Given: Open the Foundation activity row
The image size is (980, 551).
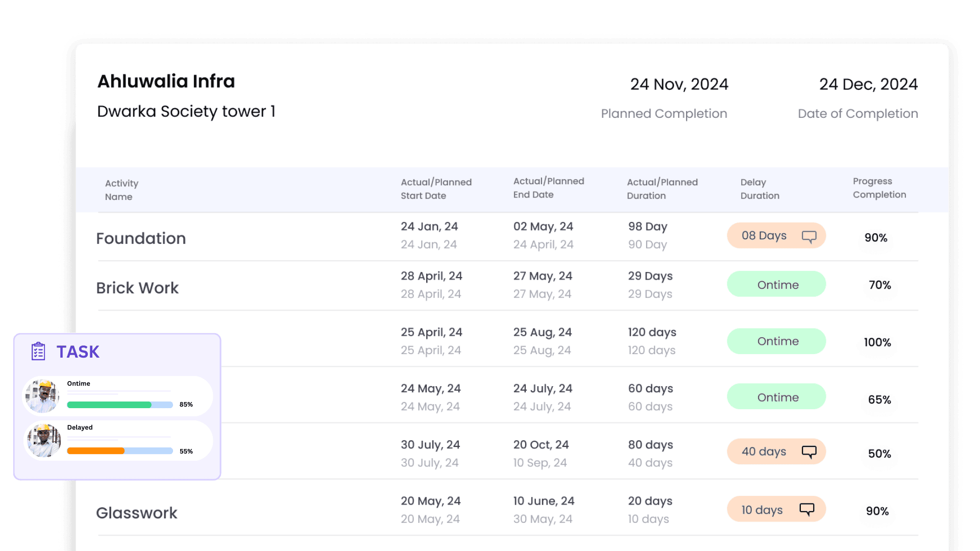Looking at the screenshot, I should (x=141, y=238).
